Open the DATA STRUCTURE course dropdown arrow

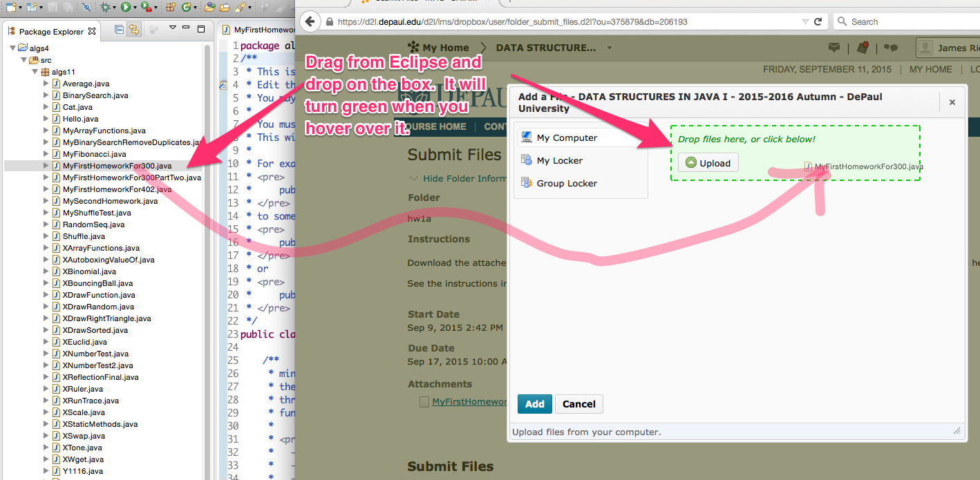[609, 48]
